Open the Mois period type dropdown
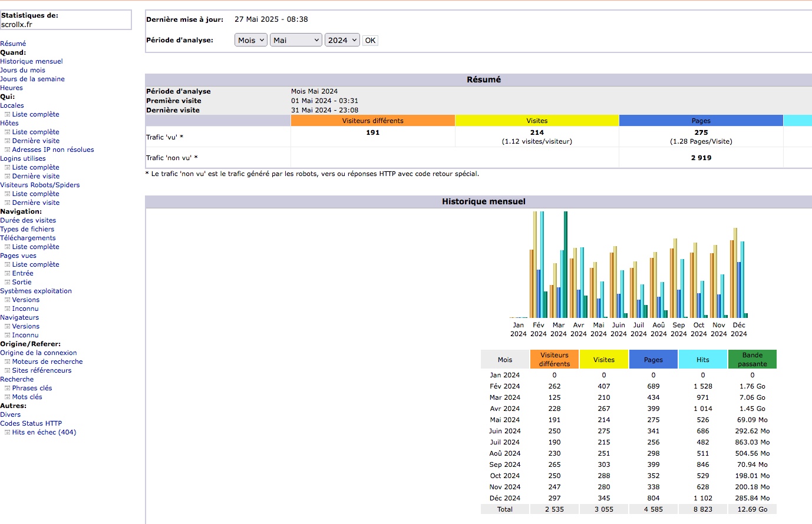Screen dimensions: 812x524 250,40
